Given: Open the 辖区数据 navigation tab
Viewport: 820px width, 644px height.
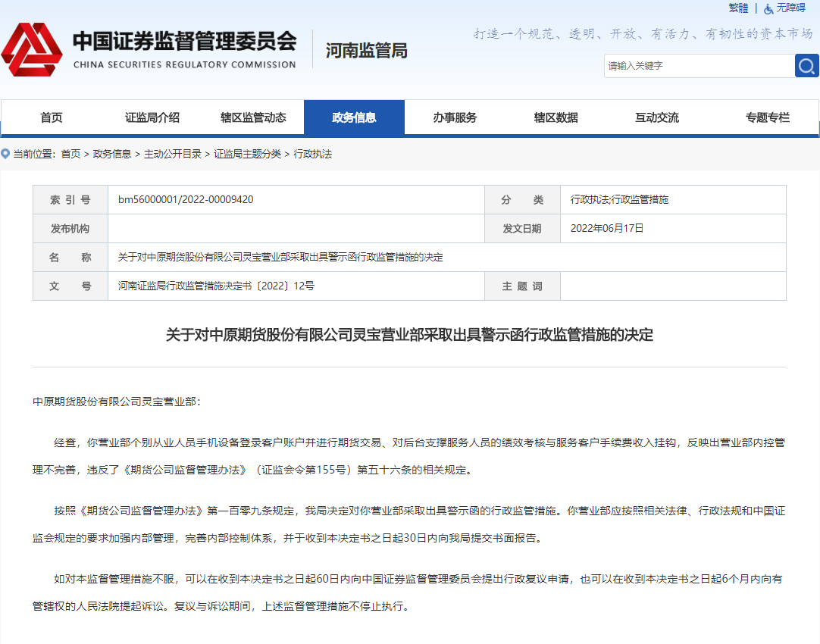Looking at the screenshot, I should pyautogui.click(x=556, y=117).
